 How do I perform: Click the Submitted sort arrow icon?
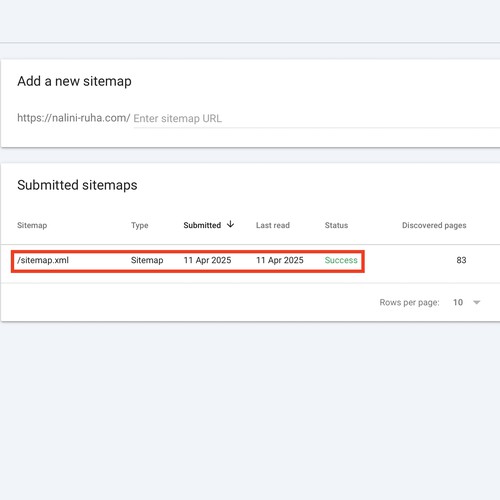(230, 224)
